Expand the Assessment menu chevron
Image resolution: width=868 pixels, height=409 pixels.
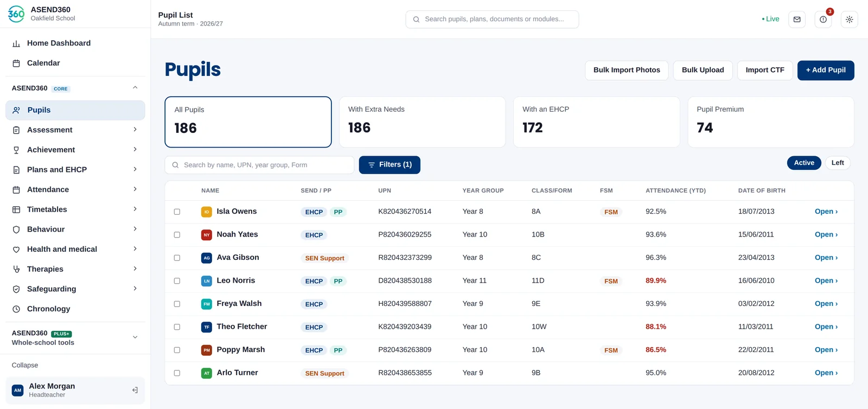tap(135, 130)
